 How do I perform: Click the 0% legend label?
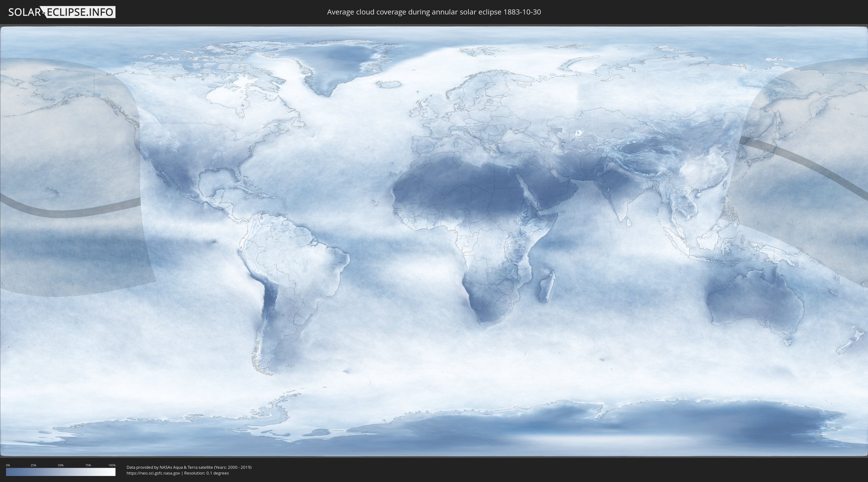coord(8,465)
